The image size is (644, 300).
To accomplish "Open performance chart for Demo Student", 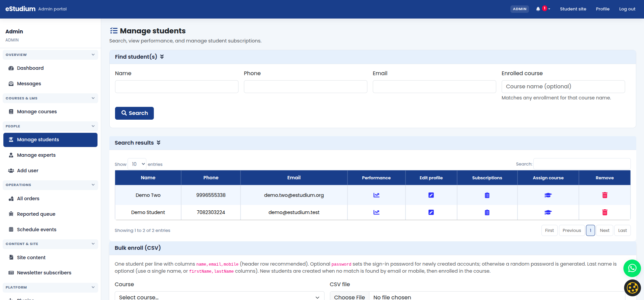I will pos(376,212).
